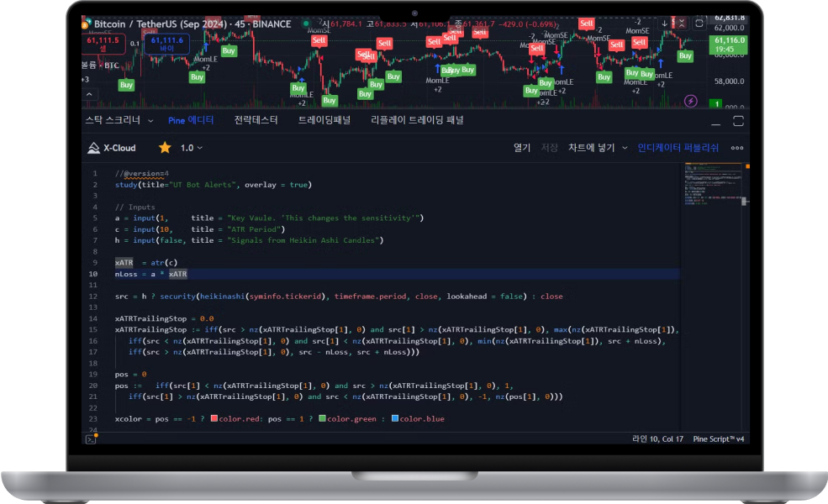Click line number 10 in the gutter
Image resolution: width=828 pixels, height=504 pixels.
coord(93,274)
